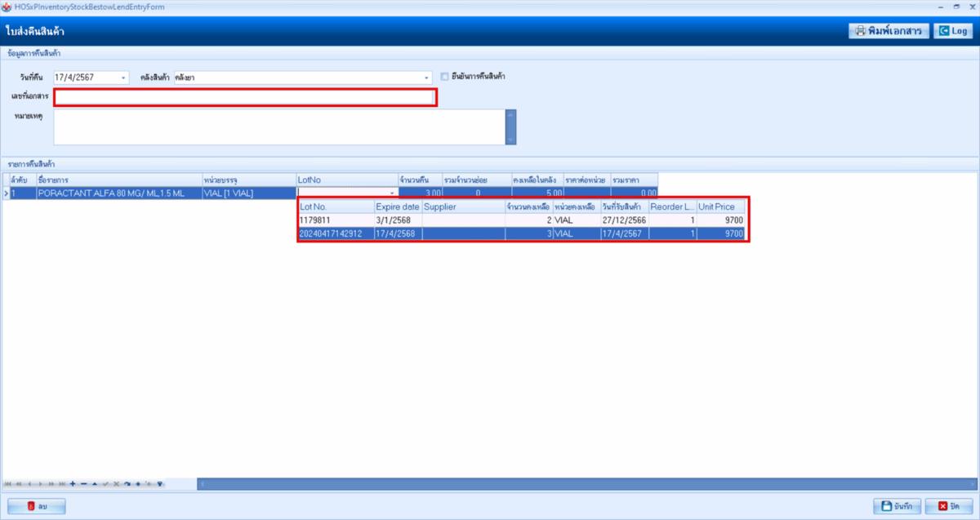Expand the คลังสินค้า warehouse dropdown

[426, 78]
